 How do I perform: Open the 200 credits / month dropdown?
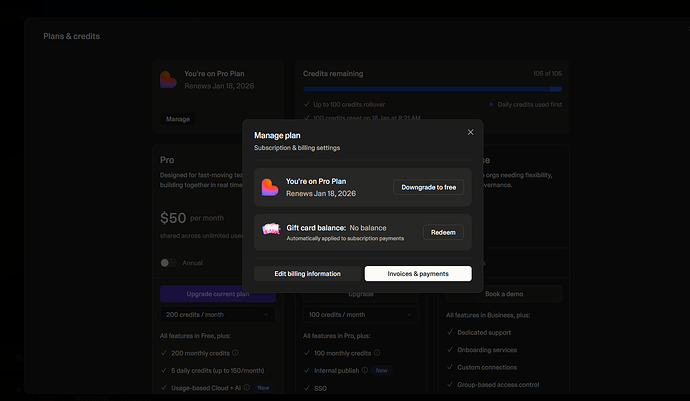pyautogui.click(x=218, y=314)
